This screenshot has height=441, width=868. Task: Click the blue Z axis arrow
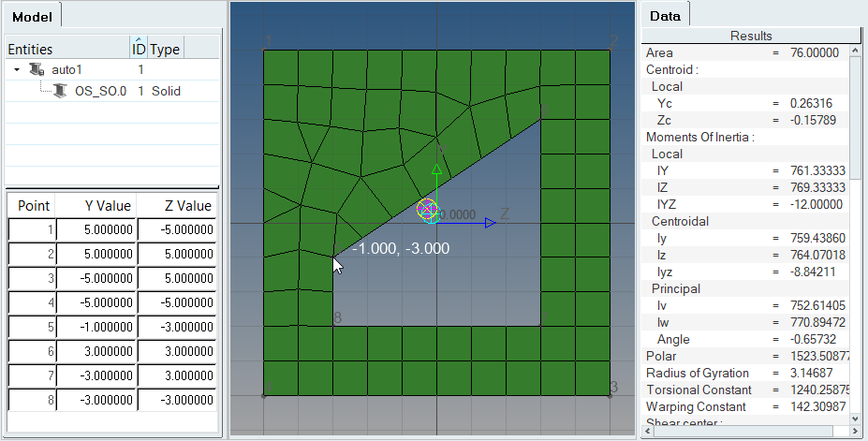[x=489, y=223]
